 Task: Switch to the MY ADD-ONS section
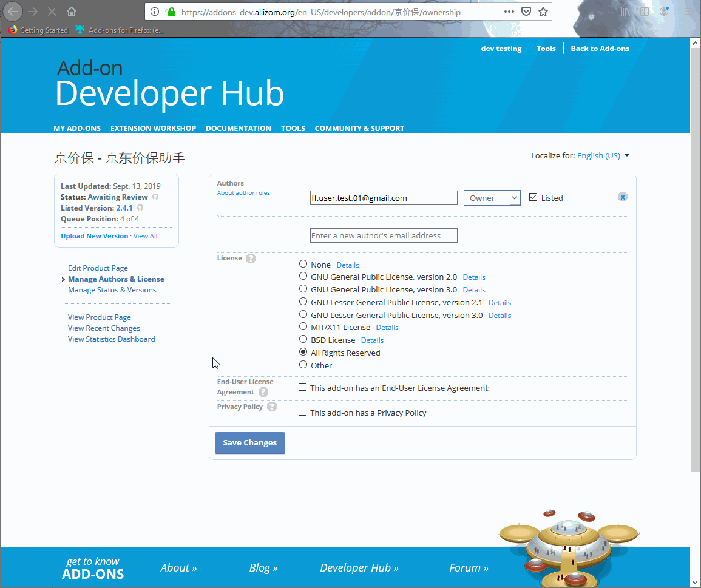coord(77,128)
